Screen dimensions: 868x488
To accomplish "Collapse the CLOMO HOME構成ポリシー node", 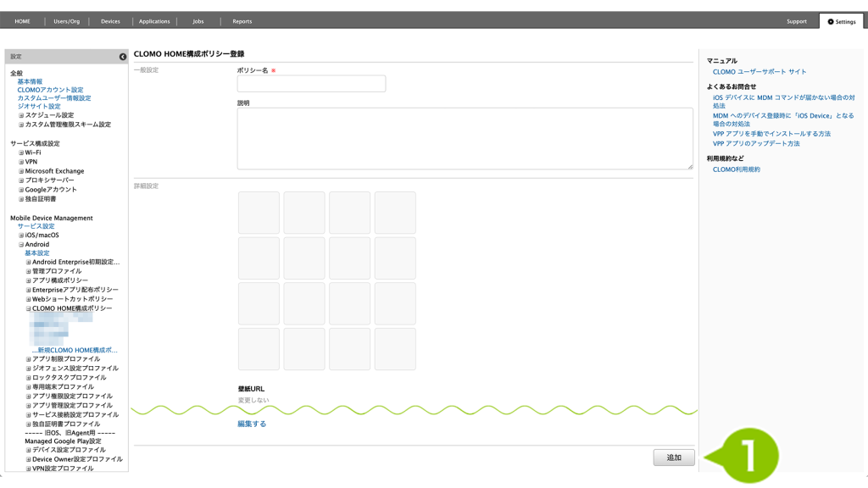I will click(x=28, y=308).
